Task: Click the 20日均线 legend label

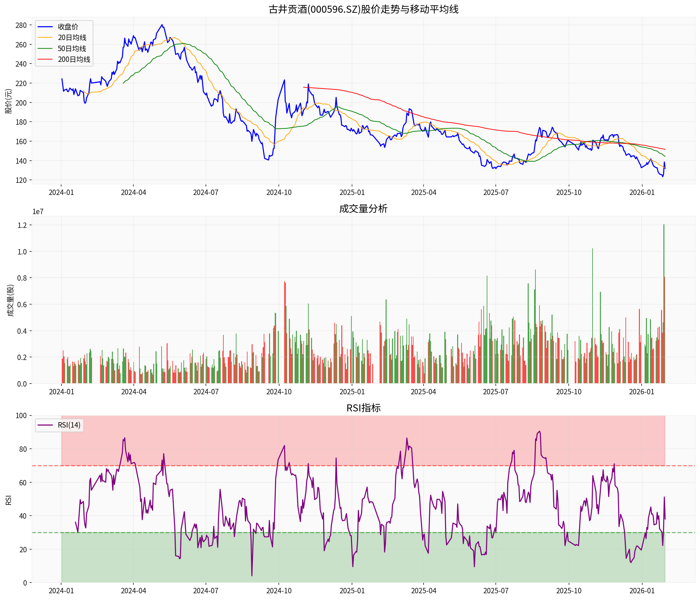Action: [x=72, y=38]
